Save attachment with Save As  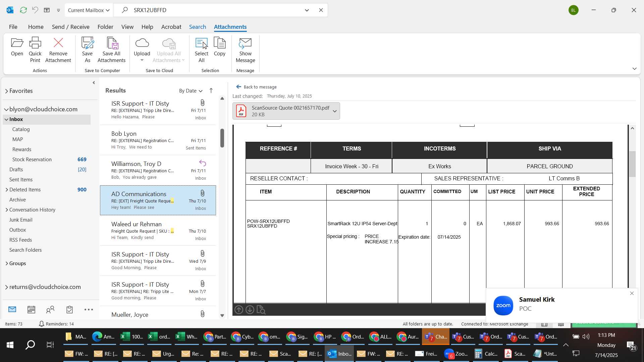[87, 50]
